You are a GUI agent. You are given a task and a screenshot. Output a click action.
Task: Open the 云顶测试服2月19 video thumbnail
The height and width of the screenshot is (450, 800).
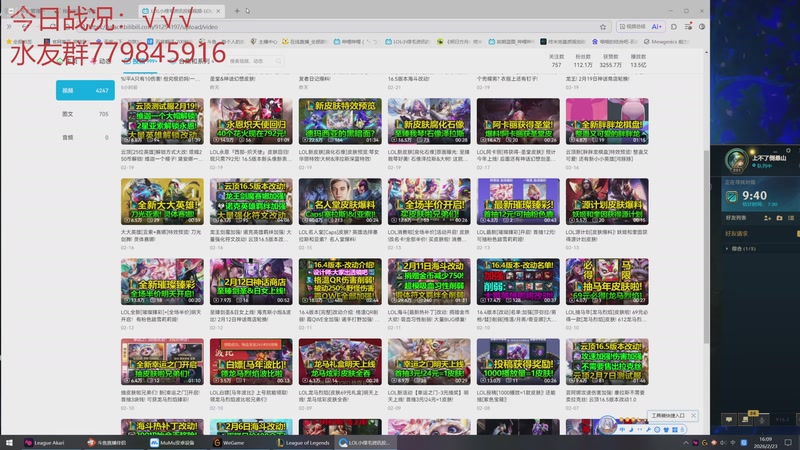162,121
